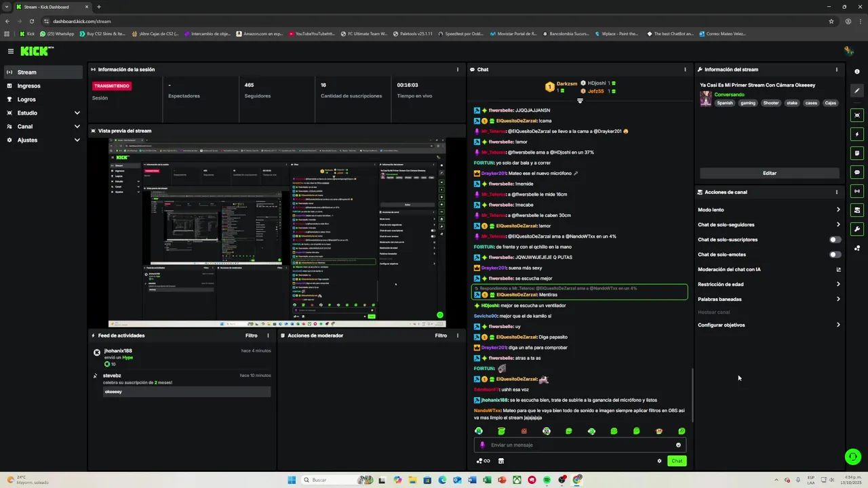
Task: Toggle the channel actions icon in right rail
Action: 857,210
